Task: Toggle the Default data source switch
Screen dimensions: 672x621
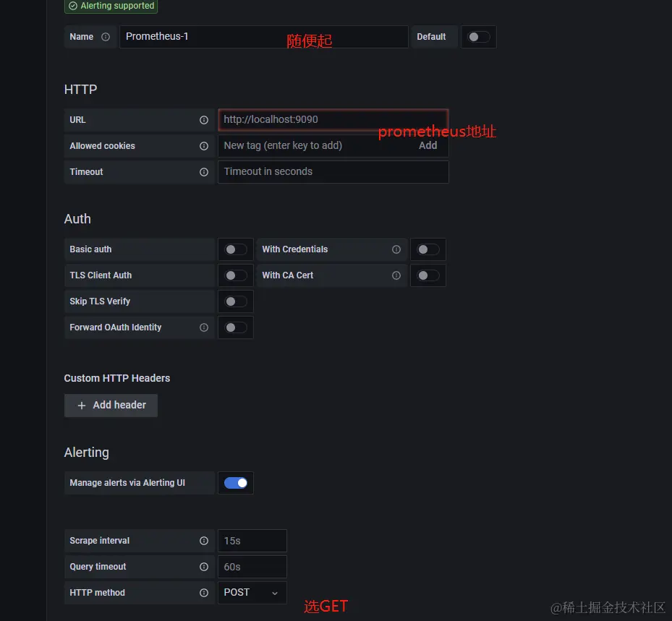Action: pyautogui.click(x=478, y=37)
